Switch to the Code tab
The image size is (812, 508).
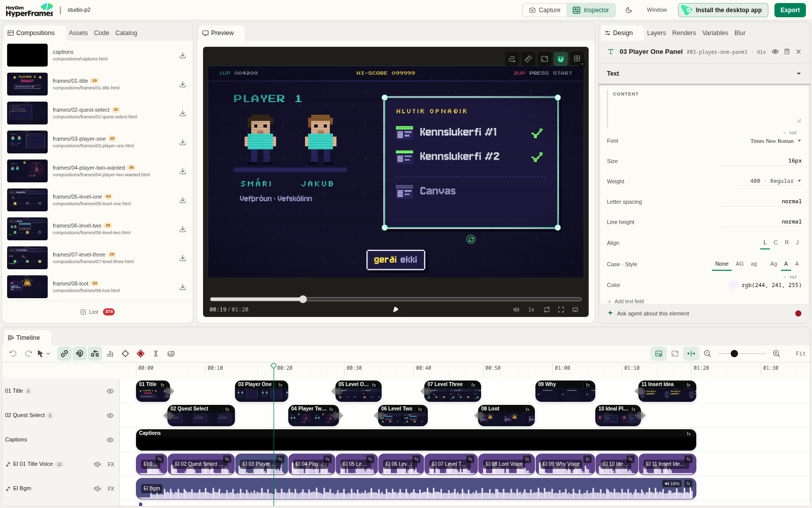click(101, 33)
